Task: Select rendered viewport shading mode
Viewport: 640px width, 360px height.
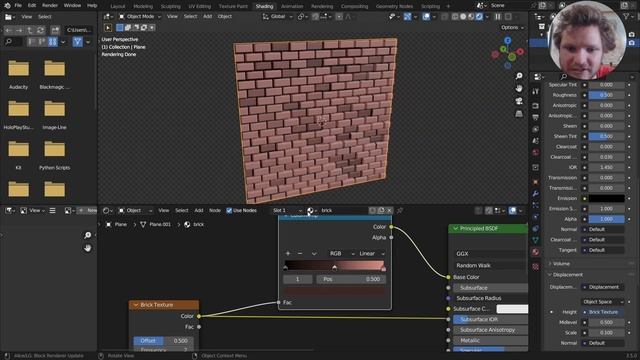Action: click(479, 17)
